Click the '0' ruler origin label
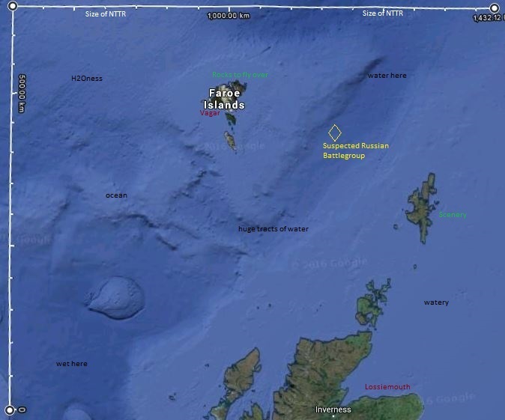Viewport: 505px width, 420px height. [x=22, y=410]
